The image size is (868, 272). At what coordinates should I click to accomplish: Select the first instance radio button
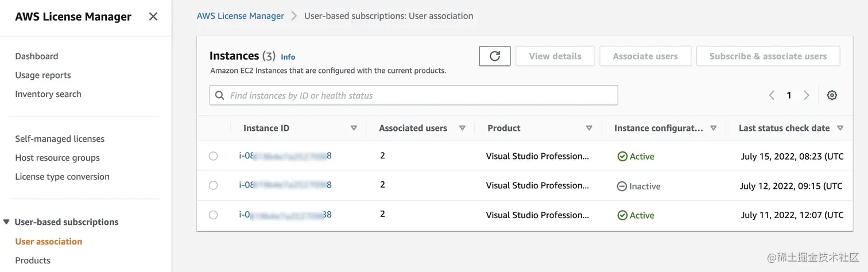click(213, 156)
